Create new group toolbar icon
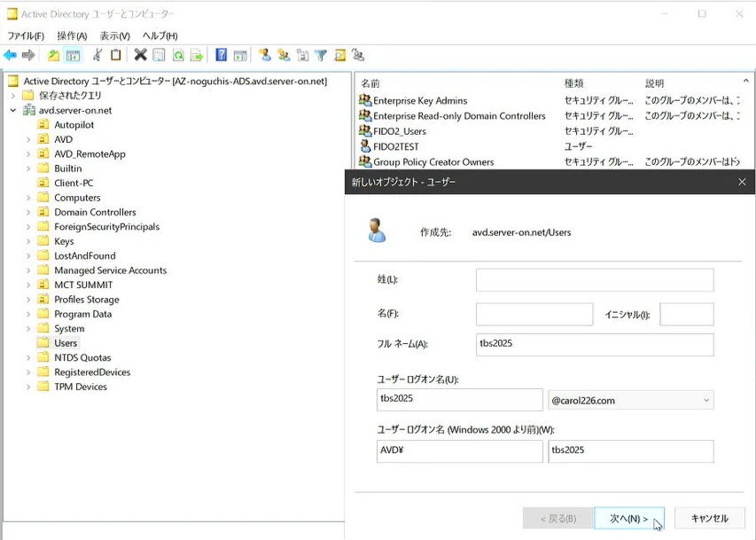The image size is (756, 540). (284, 56)
